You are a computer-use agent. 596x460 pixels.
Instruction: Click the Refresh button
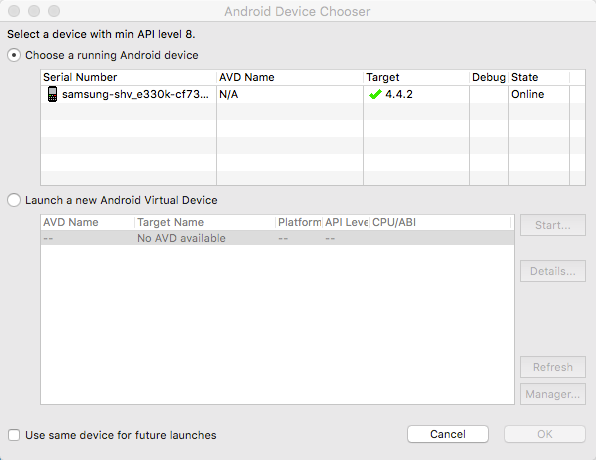click(x=553, y=367)
